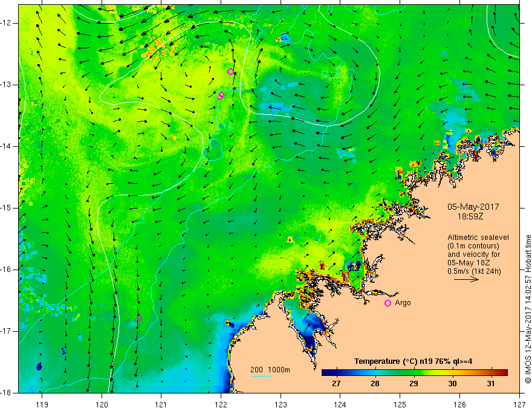
Task: Click the latitude axis label '-18'
Action: pos(6,393)
